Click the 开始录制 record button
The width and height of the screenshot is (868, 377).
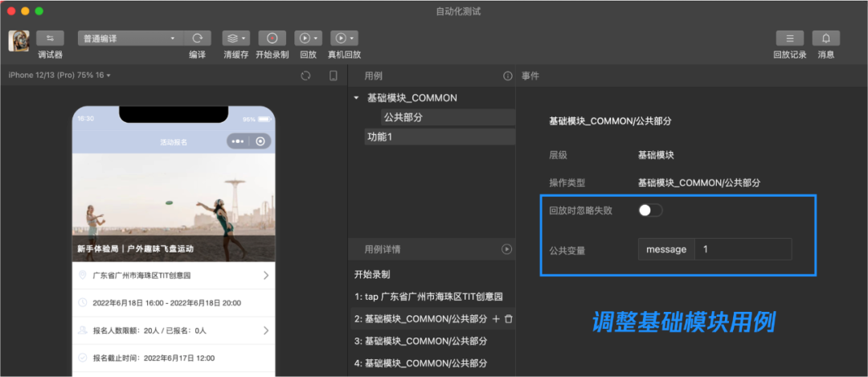pos(272,39)
